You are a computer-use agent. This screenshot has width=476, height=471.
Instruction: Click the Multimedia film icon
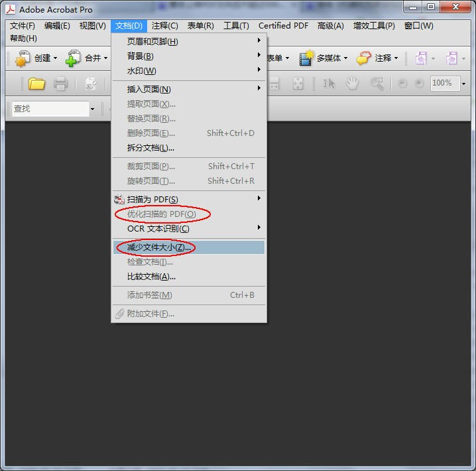[x=306, y=58]
